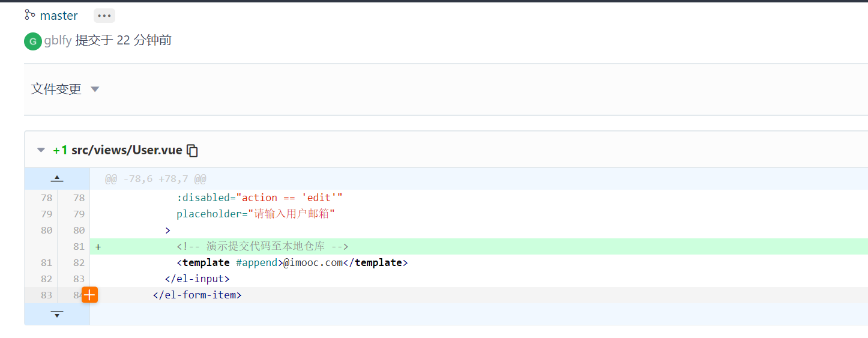Screen dimensions: 868x338
Task: Click the placeholder="请输入用户邮箱" line
Action: click(256, 214)
